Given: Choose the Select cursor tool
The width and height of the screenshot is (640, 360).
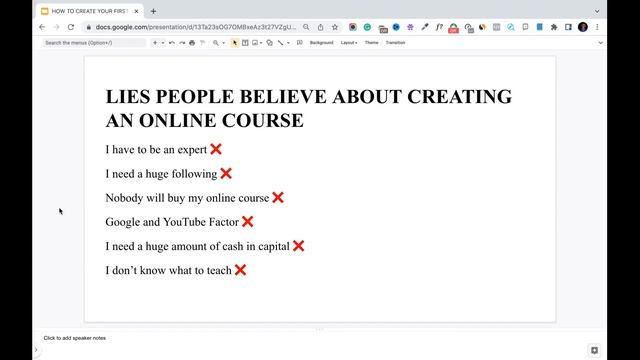Looking at the screenshot, I should coord(235,42).
